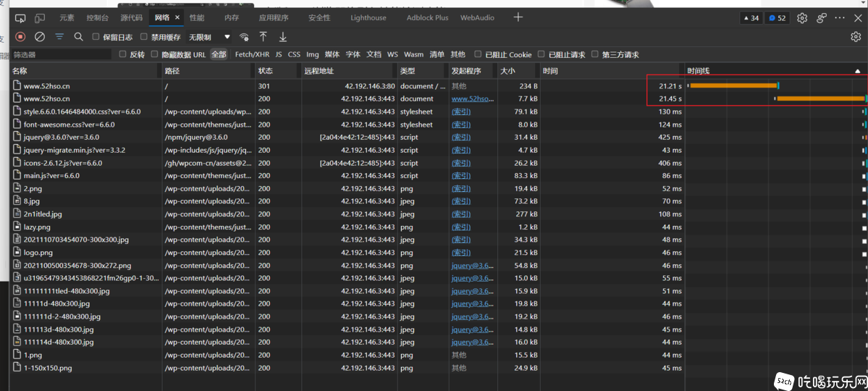Switch to the 源代码 tab

[131, 17]
